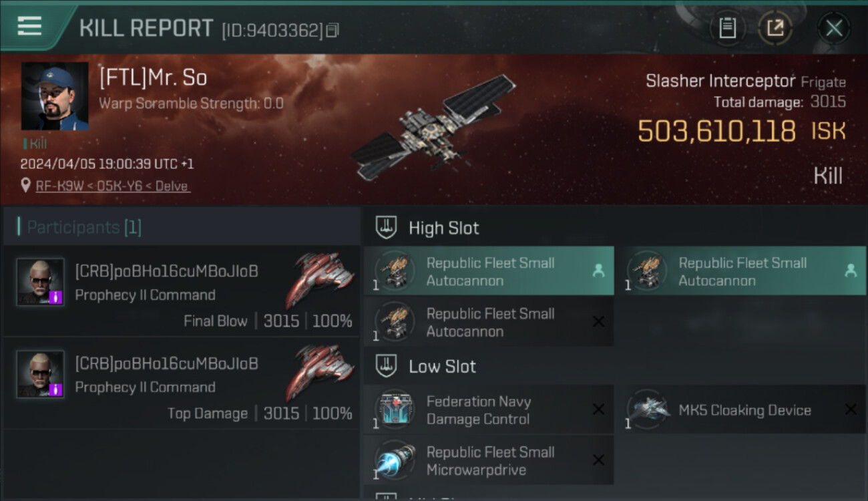This screenshot has height=501, width=868.
Task: Select third Republic Fleet Small Autocannon item
Action: (489, 322)
